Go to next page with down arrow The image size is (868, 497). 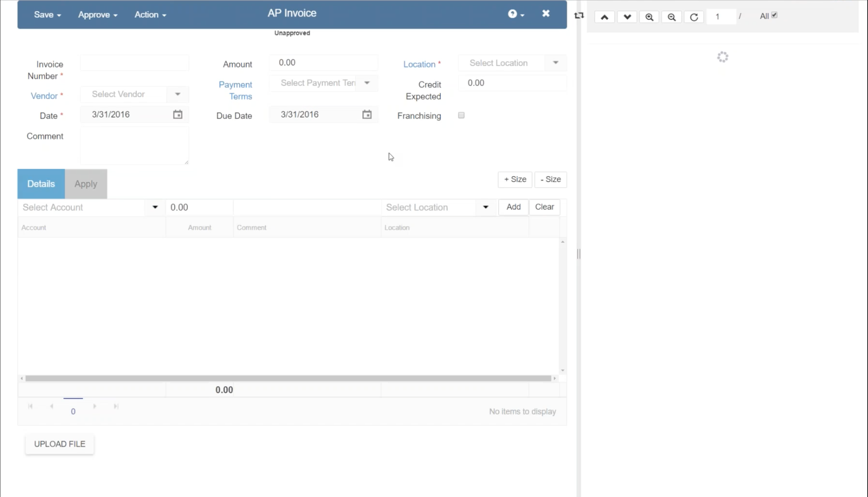(627, 17)
